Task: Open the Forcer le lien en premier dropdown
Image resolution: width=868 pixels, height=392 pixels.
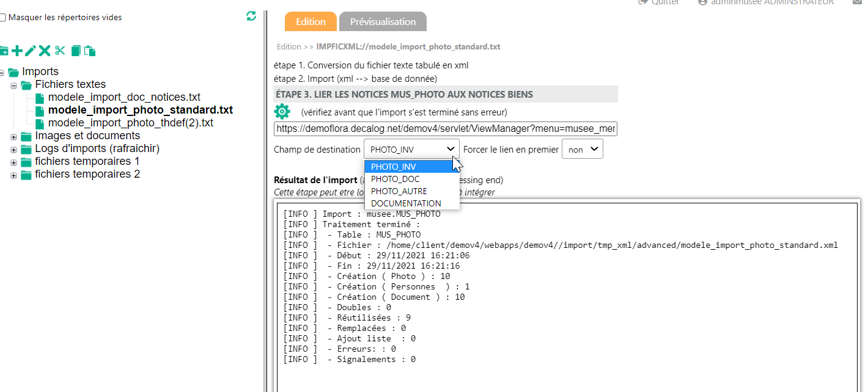Action: [583, 149]
